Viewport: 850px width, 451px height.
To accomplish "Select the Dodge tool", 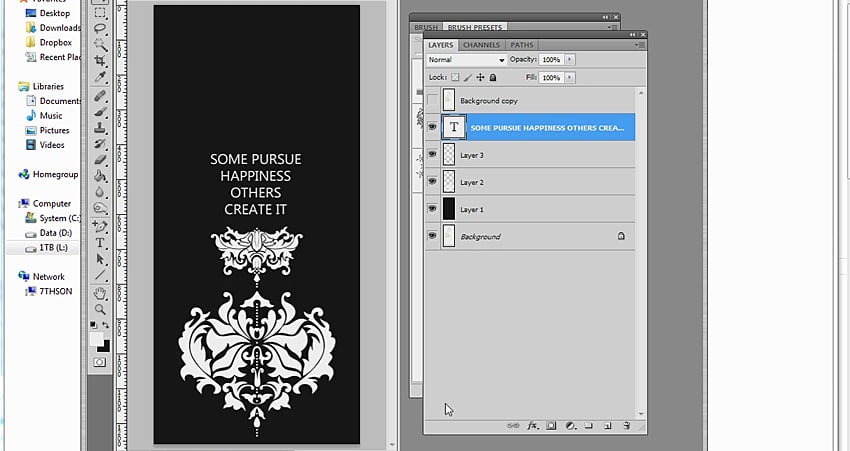I will [100, 208].
